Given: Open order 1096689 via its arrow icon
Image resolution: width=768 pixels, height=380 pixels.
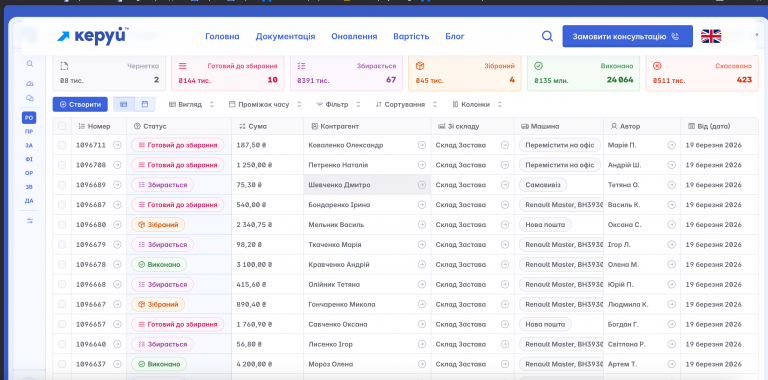Looking at the screenshot, I should tap(117, 185).
